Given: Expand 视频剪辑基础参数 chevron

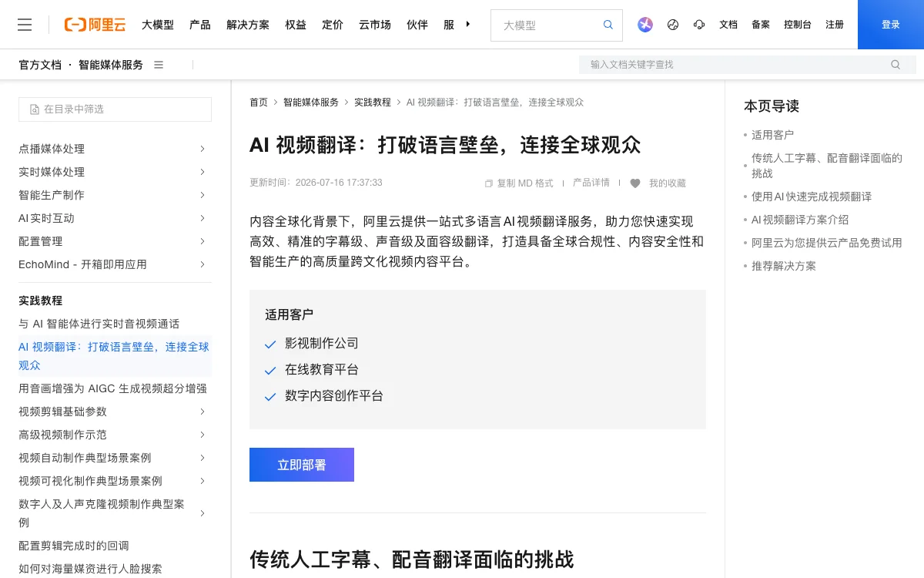Looking at the screenshot, I should point(202,412).
